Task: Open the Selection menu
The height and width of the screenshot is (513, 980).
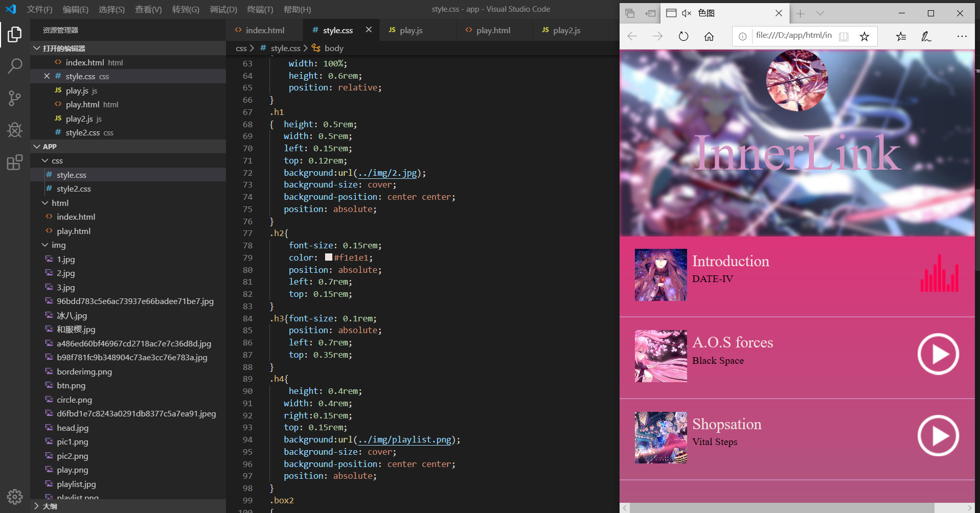Action: tap(111, 9)
